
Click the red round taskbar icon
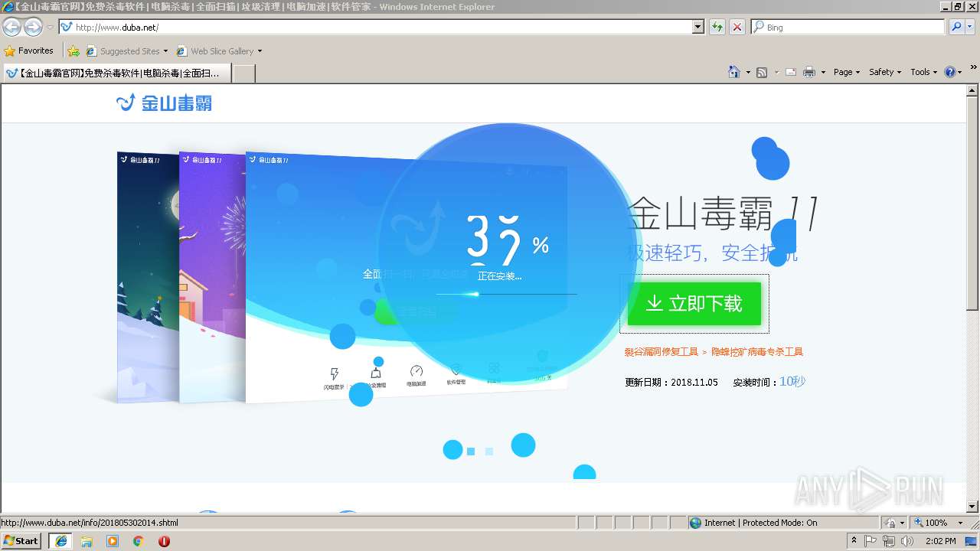click(164, 541)
